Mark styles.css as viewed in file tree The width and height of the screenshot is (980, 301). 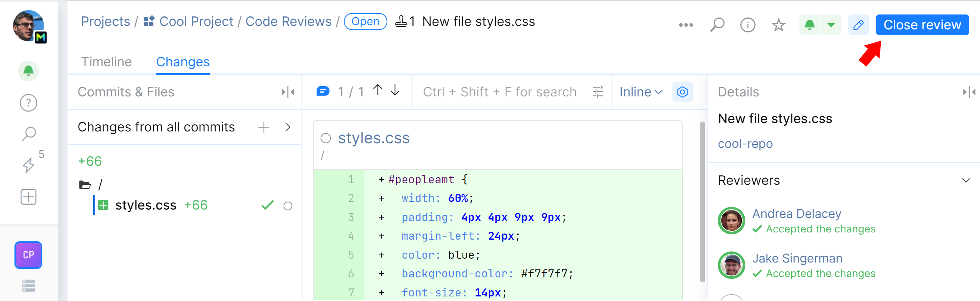pos(288,206)
